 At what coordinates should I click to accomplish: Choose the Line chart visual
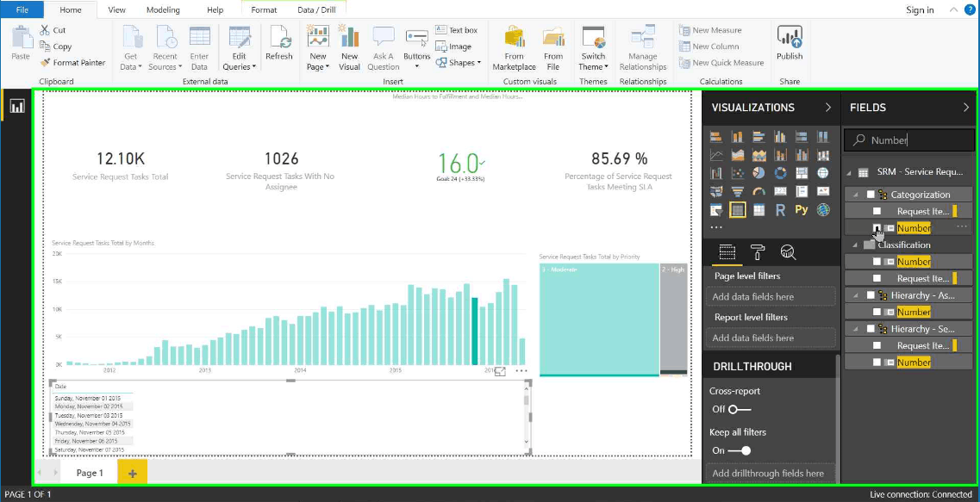pos(716,155)
